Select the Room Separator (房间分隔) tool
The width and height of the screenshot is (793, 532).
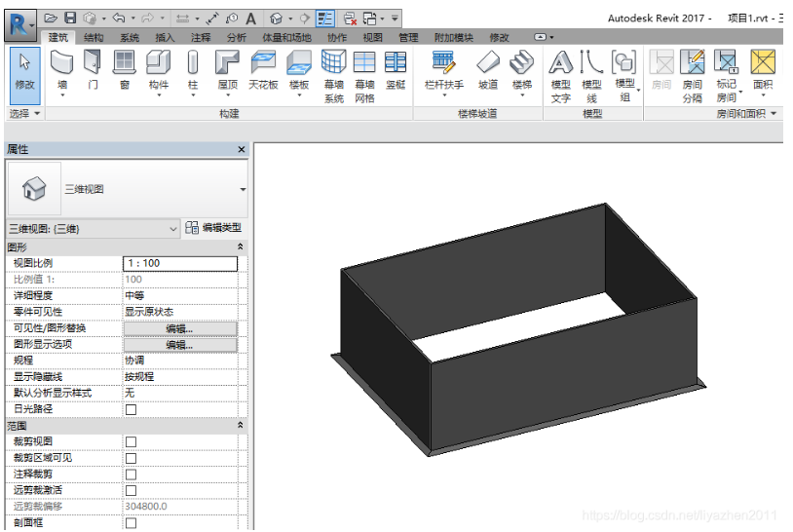(x=693, y=76)
